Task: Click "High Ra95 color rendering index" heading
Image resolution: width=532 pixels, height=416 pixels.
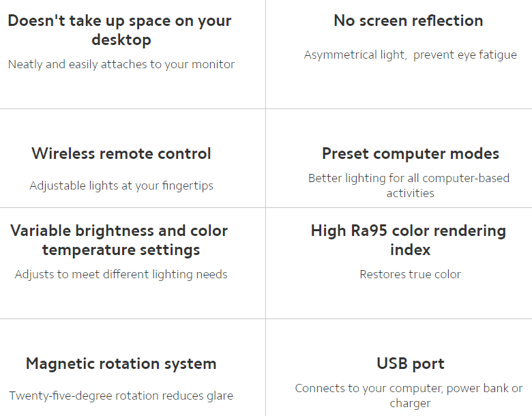Action: pos(409,240)
